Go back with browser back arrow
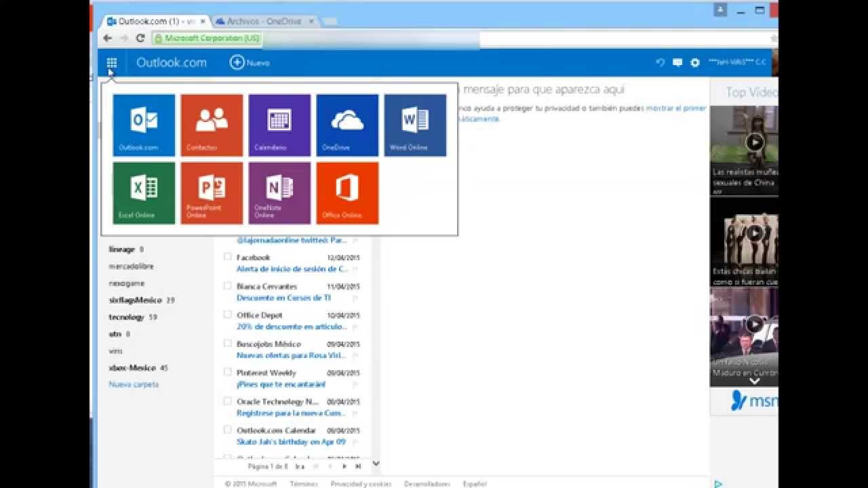 click(107, 39)
